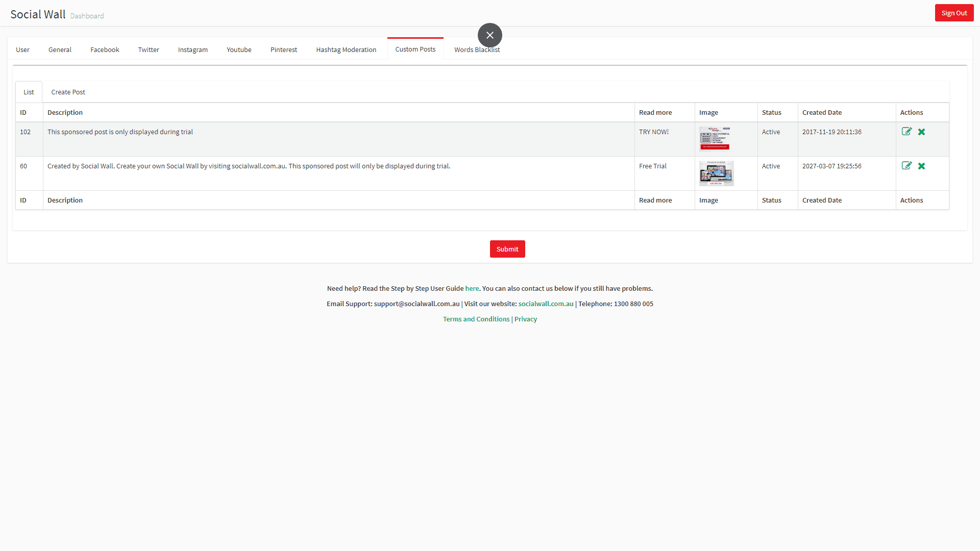Edit custom post ID 60
980x551 pixels.
pyautogui.click(x=907, y=166)
